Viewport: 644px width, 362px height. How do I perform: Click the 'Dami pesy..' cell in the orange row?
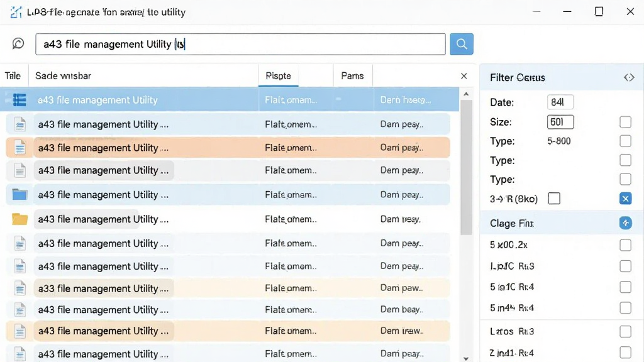pos(401,147)
